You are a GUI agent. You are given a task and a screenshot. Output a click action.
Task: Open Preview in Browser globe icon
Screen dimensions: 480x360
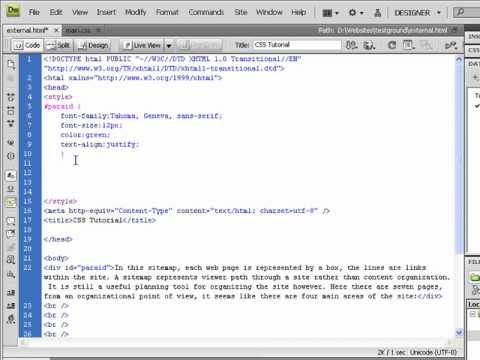[x=369, y=45]
